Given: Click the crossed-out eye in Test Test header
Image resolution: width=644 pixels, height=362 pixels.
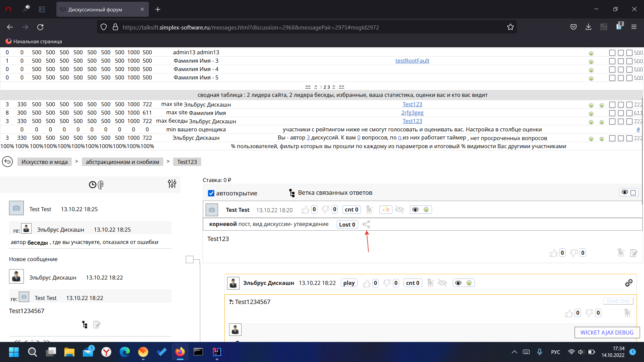Looking at the screenshot, I should pos(399,210).
